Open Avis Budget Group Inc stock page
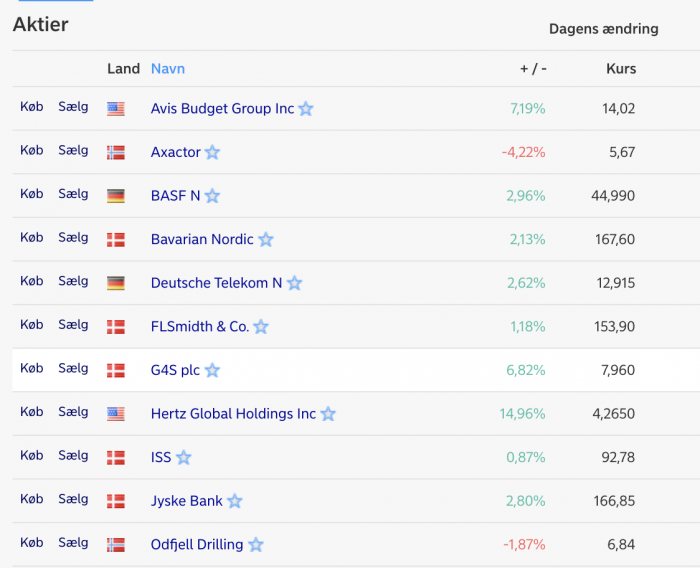 [x=222, y=109]
